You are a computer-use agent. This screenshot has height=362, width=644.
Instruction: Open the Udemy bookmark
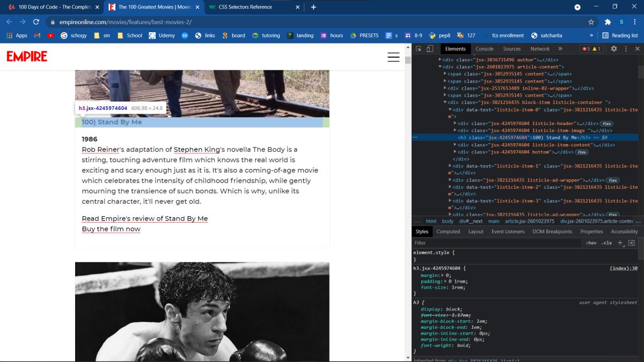click(162, 35)
